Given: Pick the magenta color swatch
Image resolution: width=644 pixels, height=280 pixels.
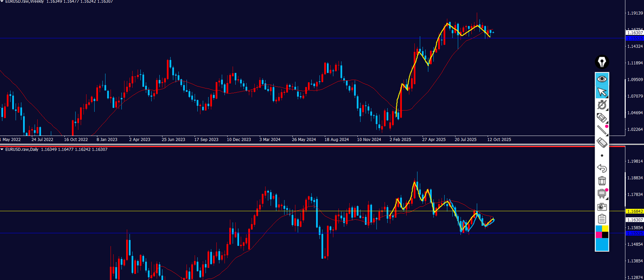Looking at the screenshot, I should coord(599,235).
